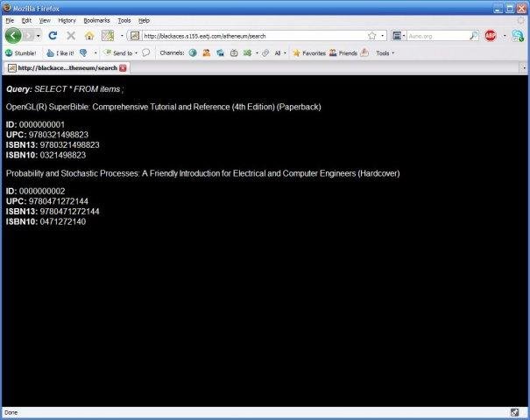Expand dropdown arrow after the news channel icon
The height and width of the screenshot is (420, 530).
pos(257,53)
